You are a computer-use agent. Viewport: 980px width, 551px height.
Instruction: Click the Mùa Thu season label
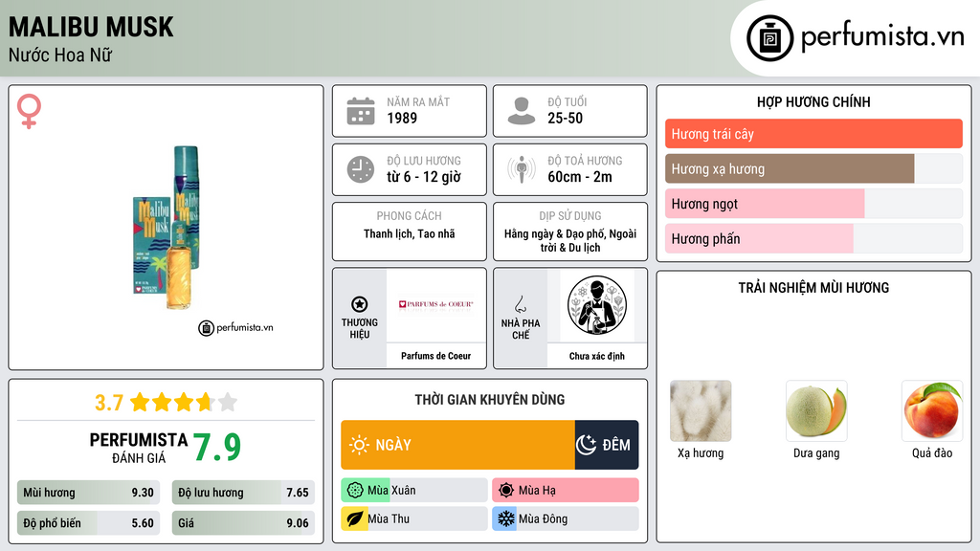389,519
